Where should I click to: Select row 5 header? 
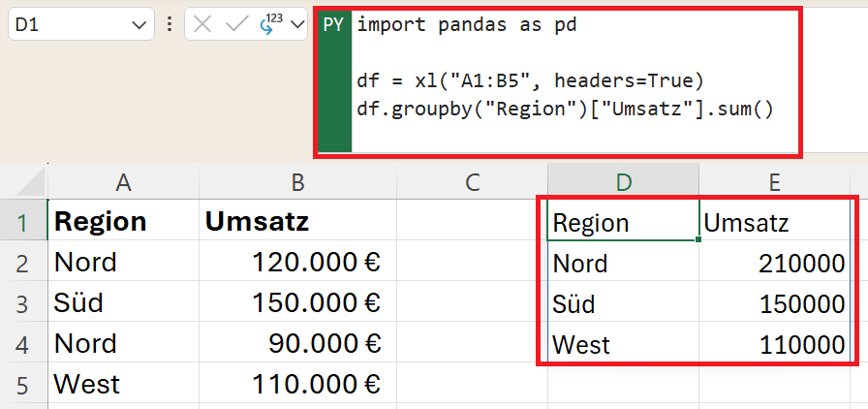point(23,384)
